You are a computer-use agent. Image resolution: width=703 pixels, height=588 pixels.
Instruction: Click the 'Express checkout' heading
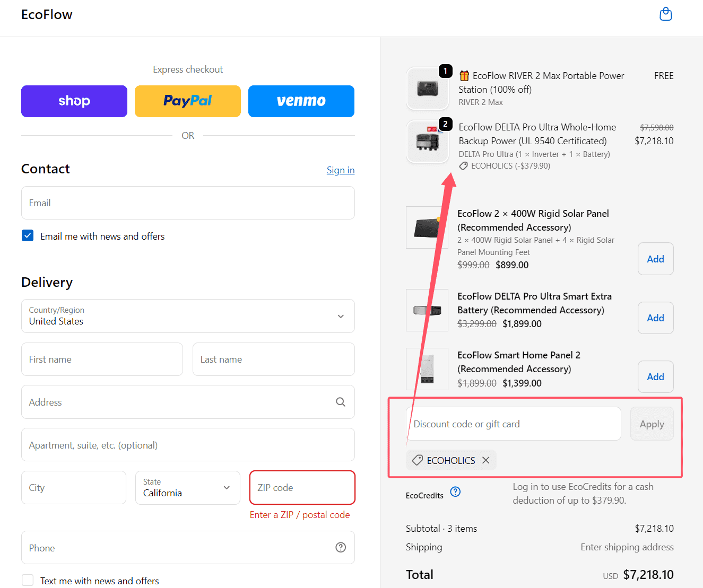tap(188, 69)
